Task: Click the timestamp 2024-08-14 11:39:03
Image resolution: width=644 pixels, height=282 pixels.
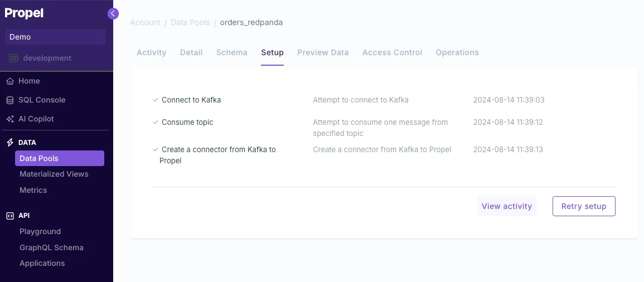Action: (x=509, y=100)
